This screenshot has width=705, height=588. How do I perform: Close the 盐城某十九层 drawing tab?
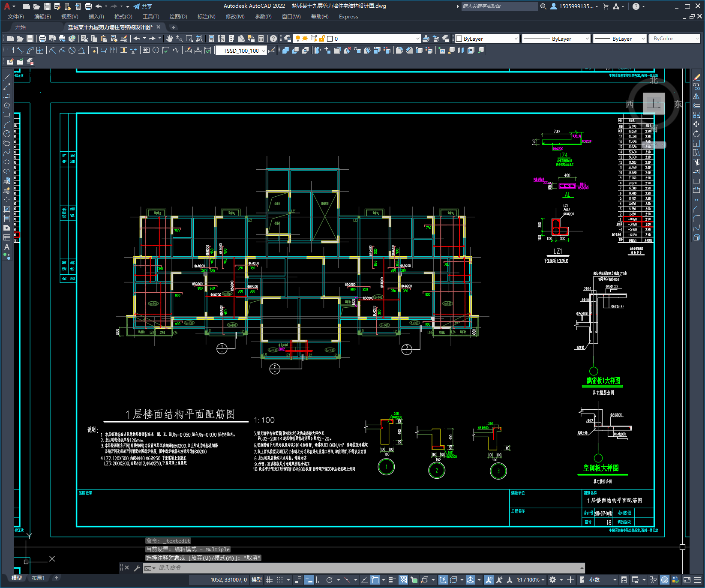159,27
